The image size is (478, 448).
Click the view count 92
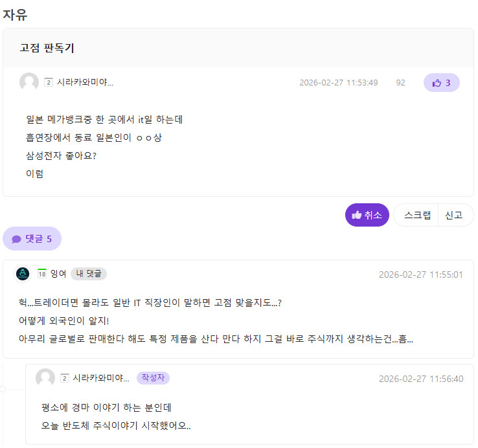click(400, 83)
